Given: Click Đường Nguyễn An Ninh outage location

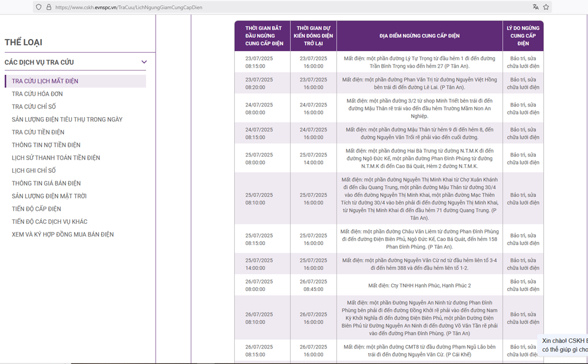Looking at the screenshot, I should click(x=420, y=318).
